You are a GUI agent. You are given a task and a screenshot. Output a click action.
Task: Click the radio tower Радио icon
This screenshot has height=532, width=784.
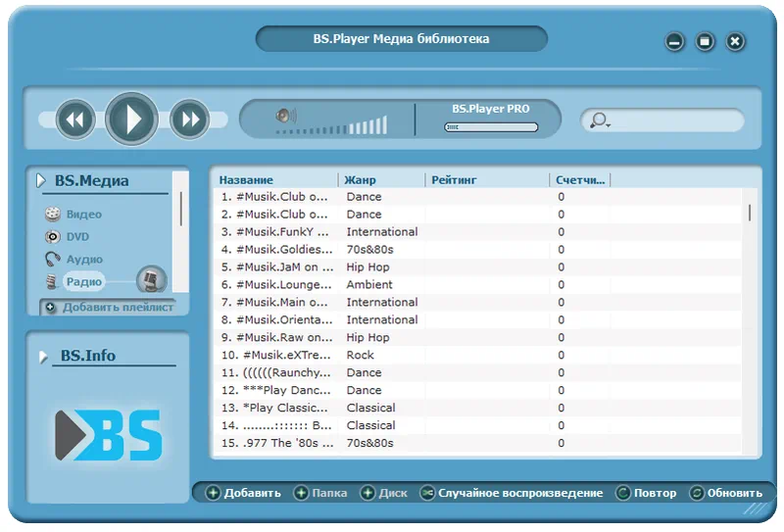click(51, 281)
